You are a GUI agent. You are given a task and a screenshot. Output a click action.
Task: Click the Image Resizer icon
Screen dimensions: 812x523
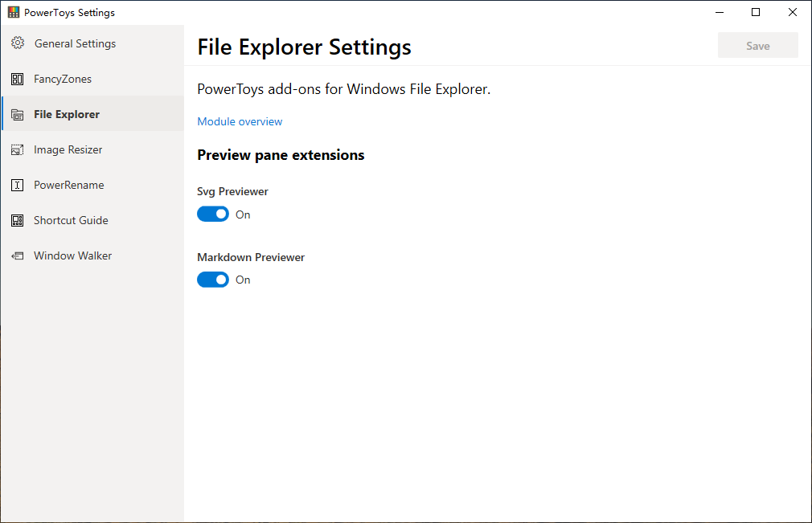pos(17,150)
